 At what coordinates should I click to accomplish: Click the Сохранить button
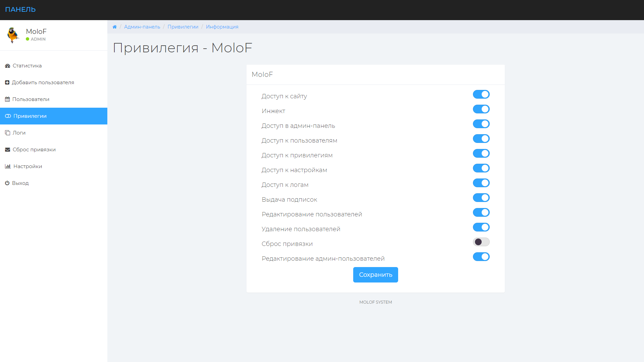[376, 275]
